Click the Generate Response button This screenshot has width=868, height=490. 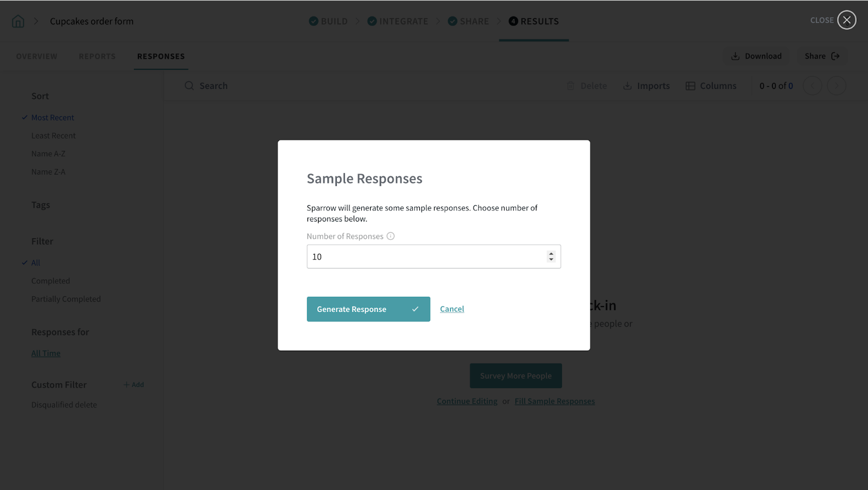pos(368,309)
